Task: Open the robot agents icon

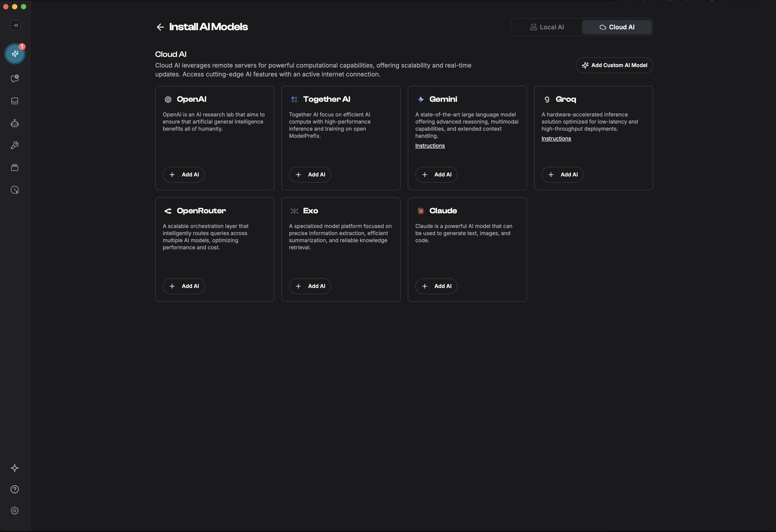Action: (15, 124)
